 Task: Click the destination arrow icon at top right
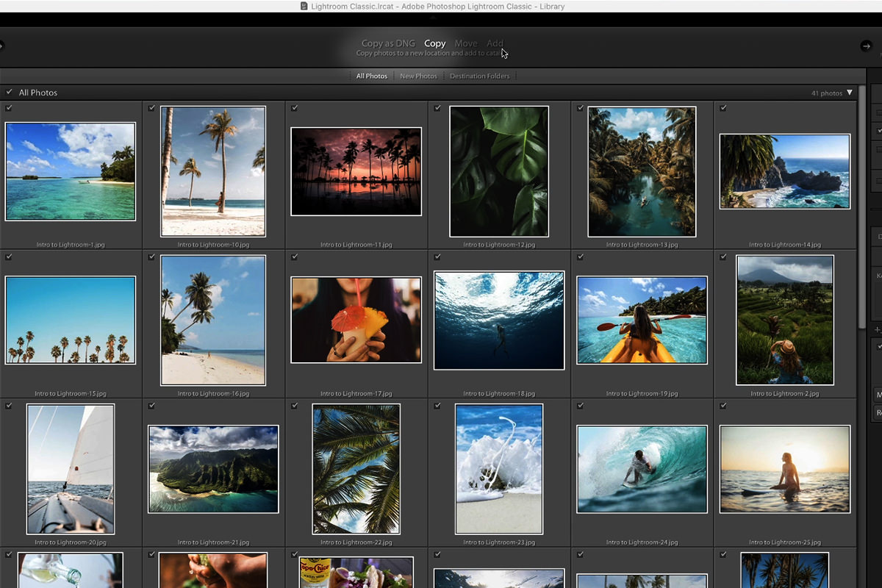tap(866, 46)
